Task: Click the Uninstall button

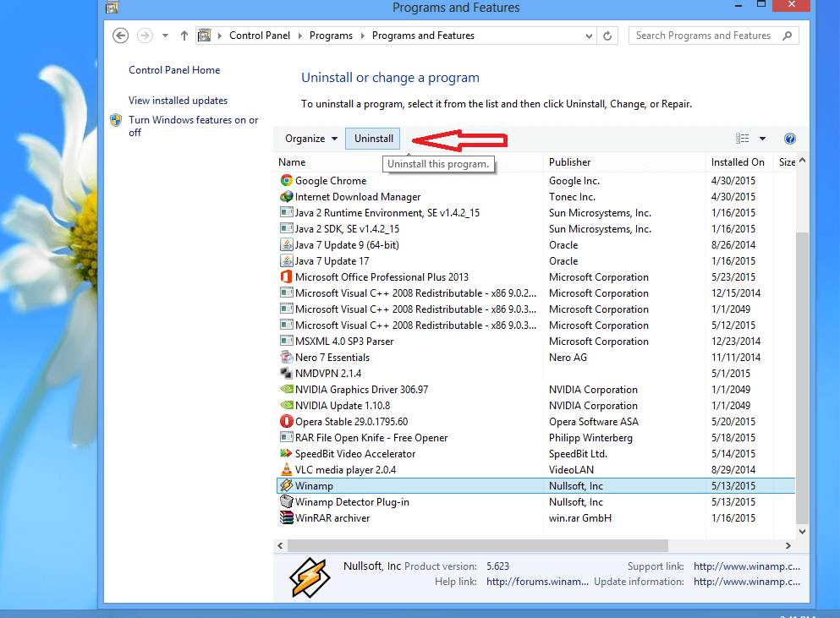Action: (373, 139)
